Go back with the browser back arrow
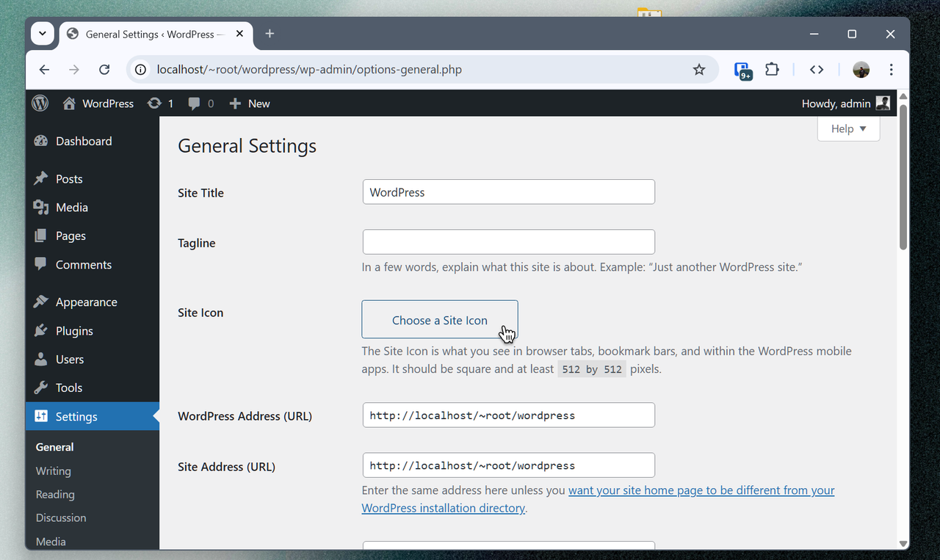Image resolution: width=940 pixels, height=560 pixels. [x=44, y=70]
